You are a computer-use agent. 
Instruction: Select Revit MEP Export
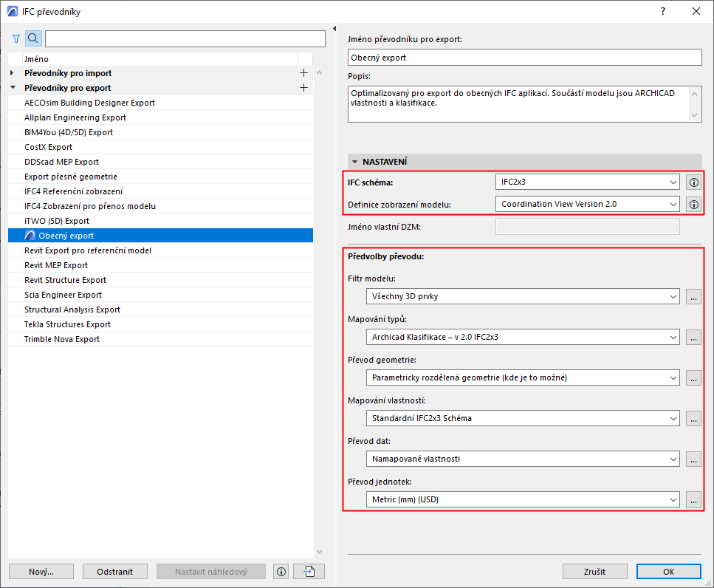[x=161, y=265]
